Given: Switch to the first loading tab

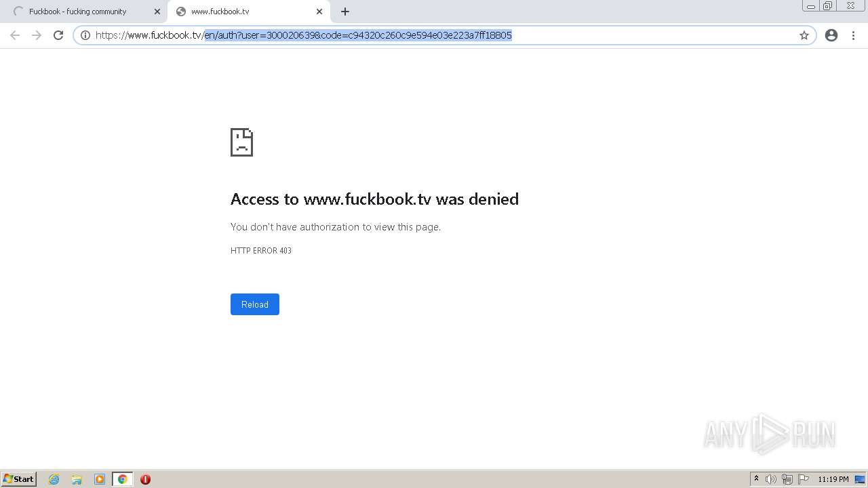Looking at the screenshot, I should pos(84,12).
